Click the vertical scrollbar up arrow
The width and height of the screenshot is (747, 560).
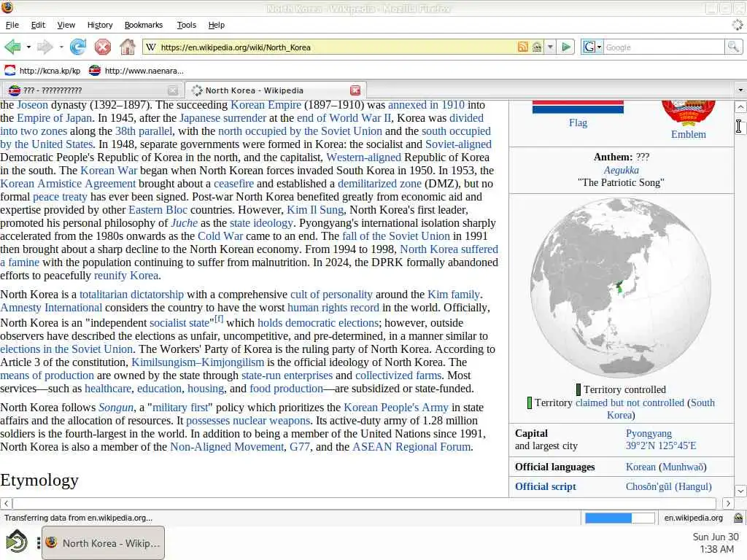coord(740,106)
